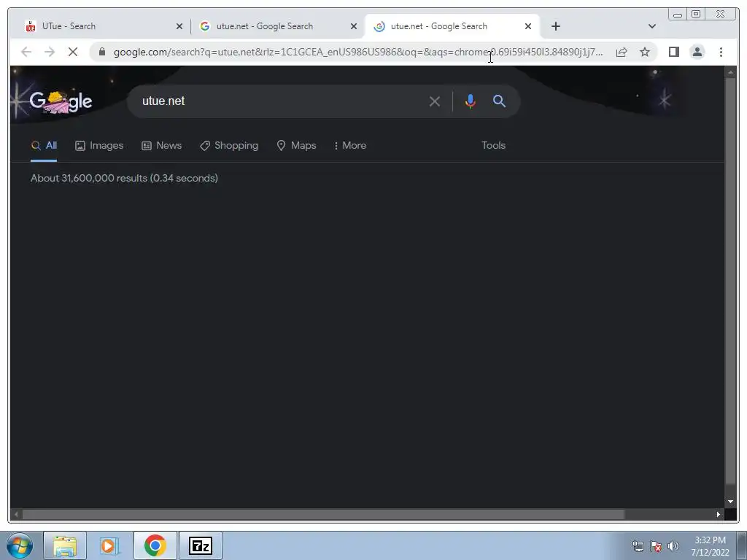
Task: Click the vertical scrollbar thumb
Action: coord(730,281)
